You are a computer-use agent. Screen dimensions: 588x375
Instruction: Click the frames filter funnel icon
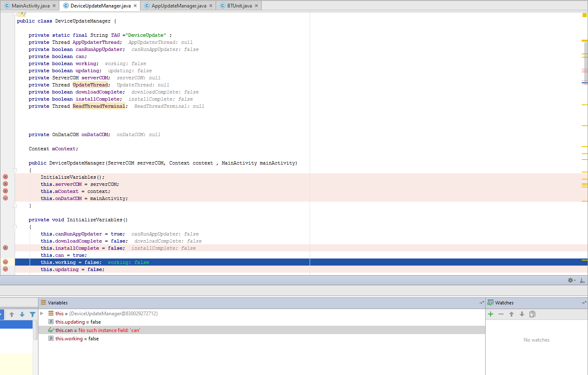[x=33, y=314]
